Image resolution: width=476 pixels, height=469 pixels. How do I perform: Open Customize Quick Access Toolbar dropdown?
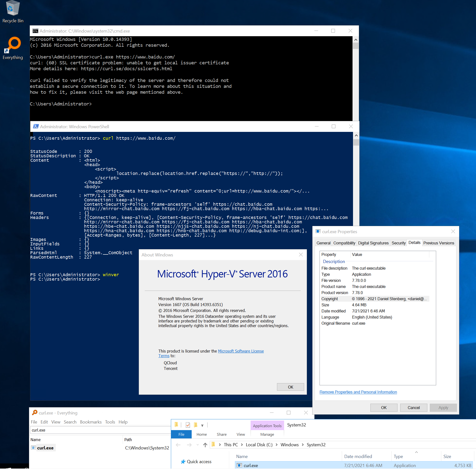click(x=202, y=425)
